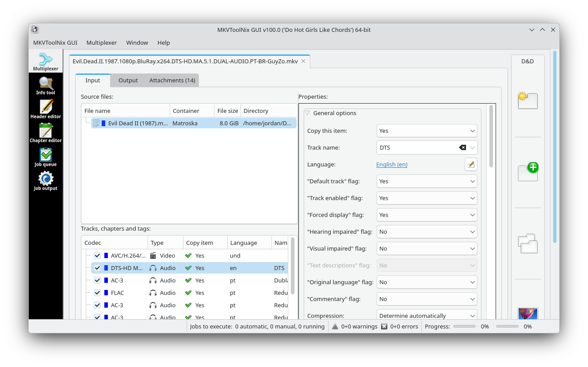Open the Track name suggestions arrow
Screen dimensions: 588x367
(473, 147)
